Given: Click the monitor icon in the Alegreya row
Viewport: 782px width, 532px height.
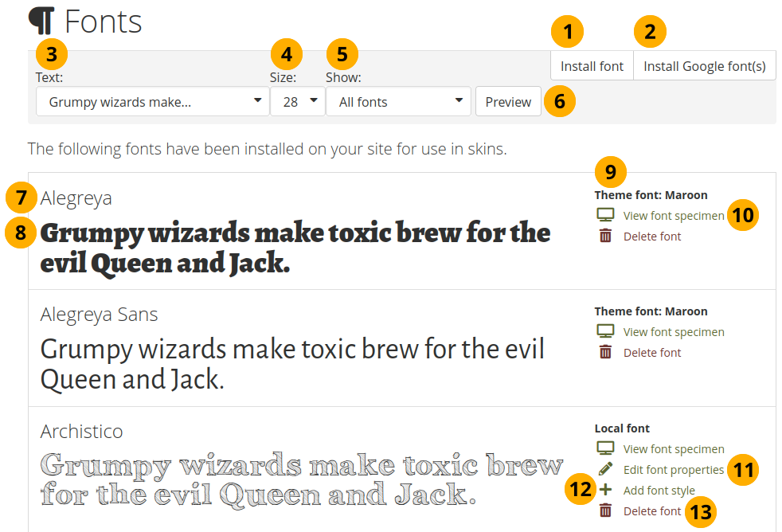Looking at the screenshot, I should 605,215.
